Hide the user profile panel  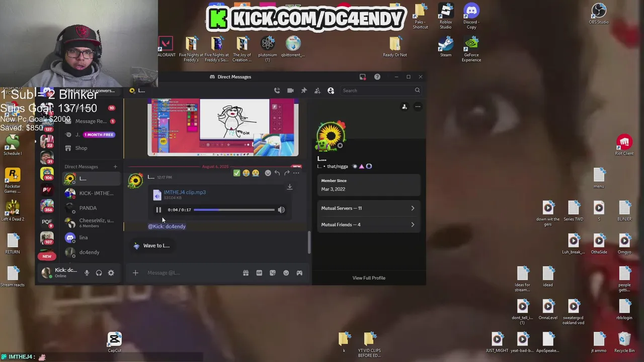point(331,90)
